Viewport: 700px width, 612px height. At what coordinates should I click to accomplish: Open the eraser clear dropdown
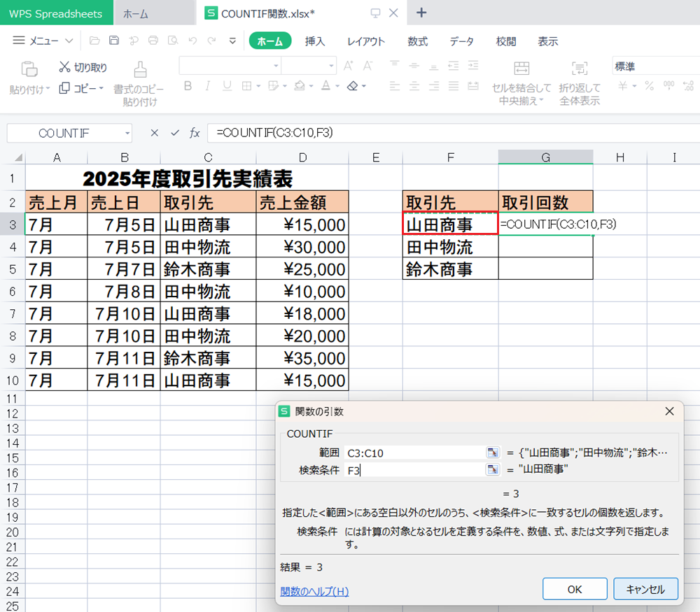(x=364, y=85)
